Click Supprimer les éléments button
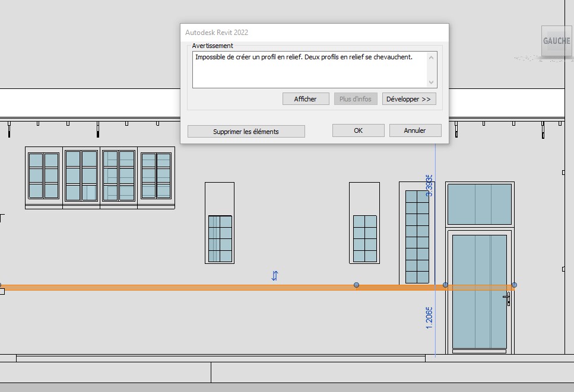Viewport: 574px width, 392px height. point(246,132)
